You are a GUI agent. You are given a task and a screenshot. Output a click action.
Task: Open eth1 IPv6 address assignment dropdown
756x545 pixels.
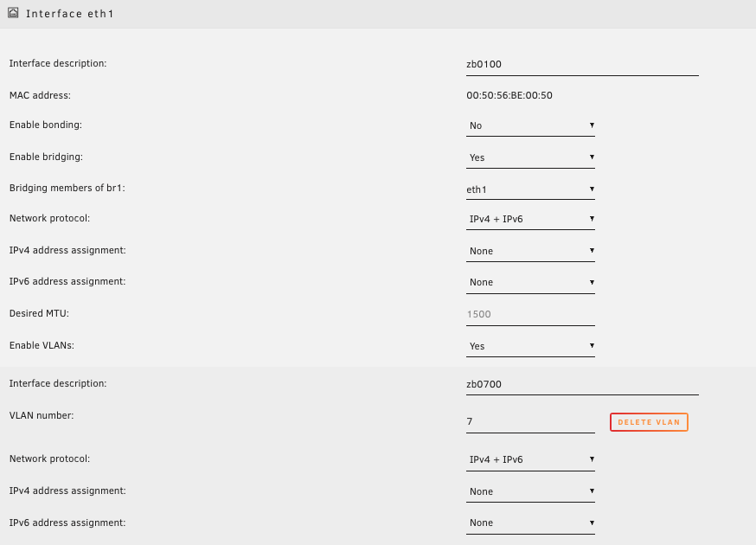[530, 283]
